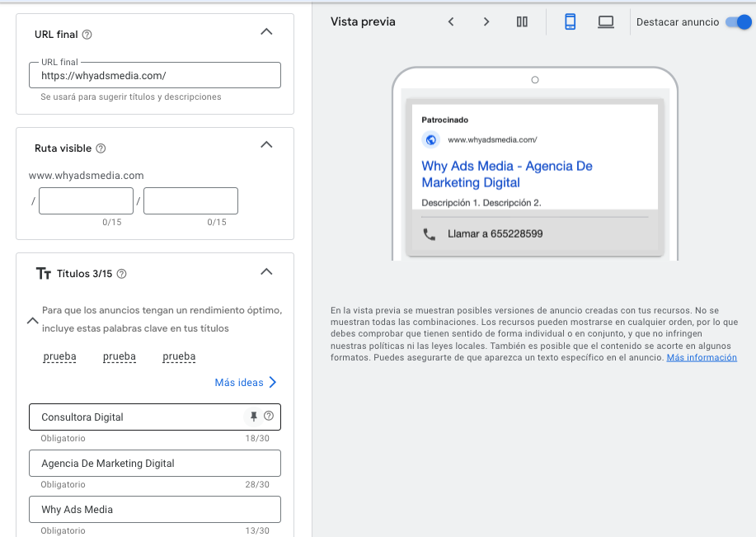756x537 pixels.
Task: Collapse the URL final section
Action: click(x=265, y=31)
